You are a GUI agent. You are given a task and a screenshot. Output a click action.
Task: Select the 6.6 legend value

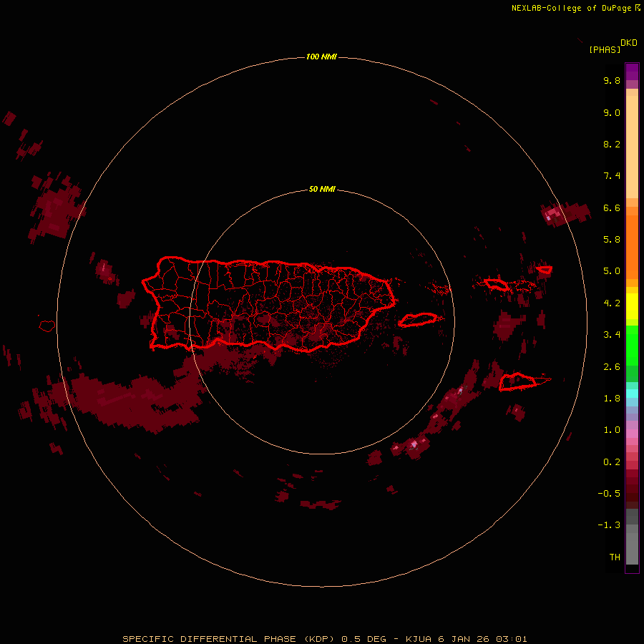click(x=612, y=208)
